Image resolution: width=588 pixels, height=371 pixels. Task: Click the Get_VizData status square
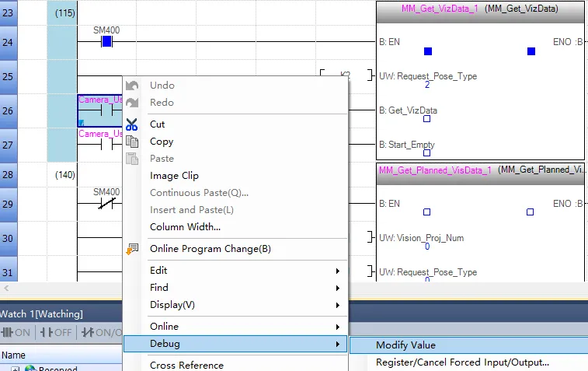[x=426, y=119]
